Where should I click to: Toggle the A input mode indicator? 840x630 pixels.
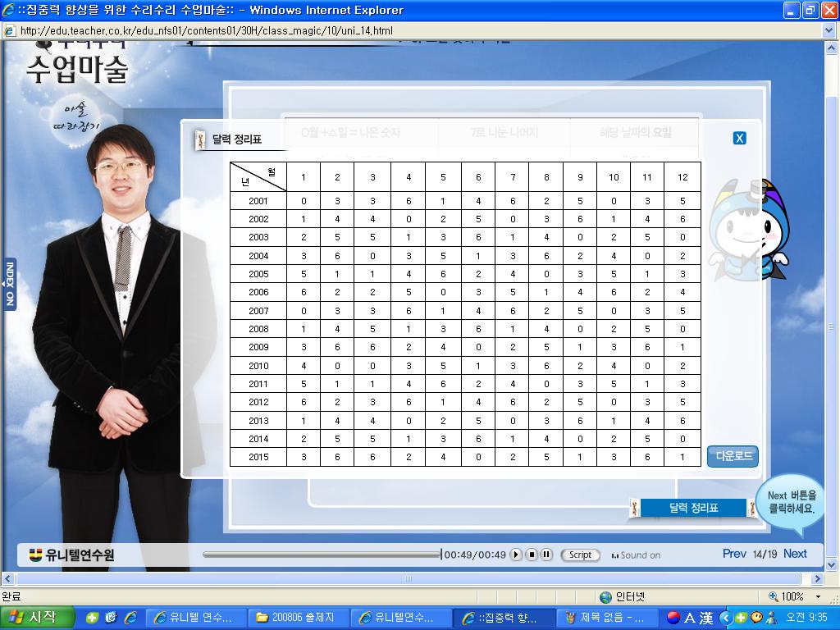click(x=690, y=618)
